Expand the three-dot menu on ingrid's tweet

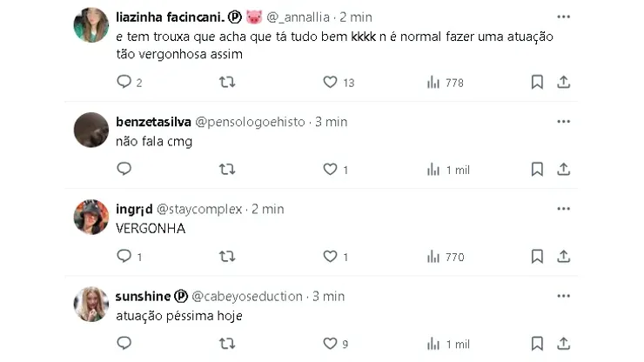point(563,209)
